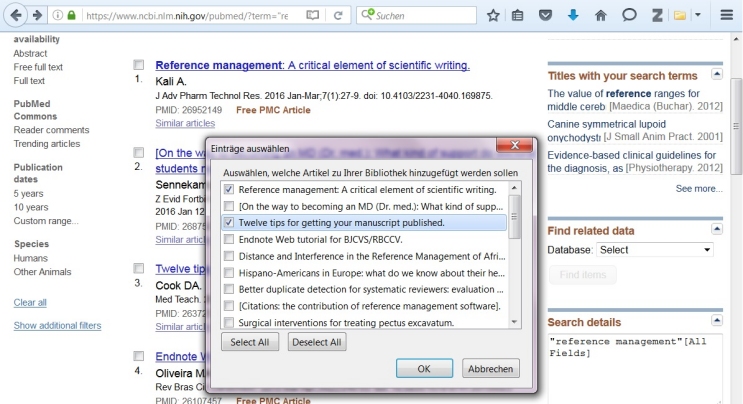Screen dimensions: 743x404
Task: Confirm selection with OK button
Action: pyautogui.click(x=424, y=368)
